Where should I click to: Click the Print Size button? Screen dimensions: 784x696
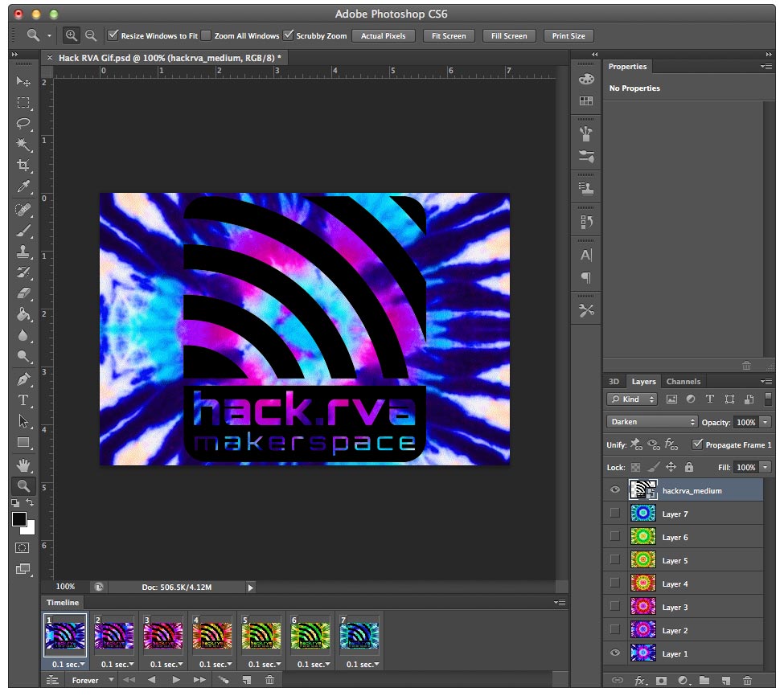point(569,35)
